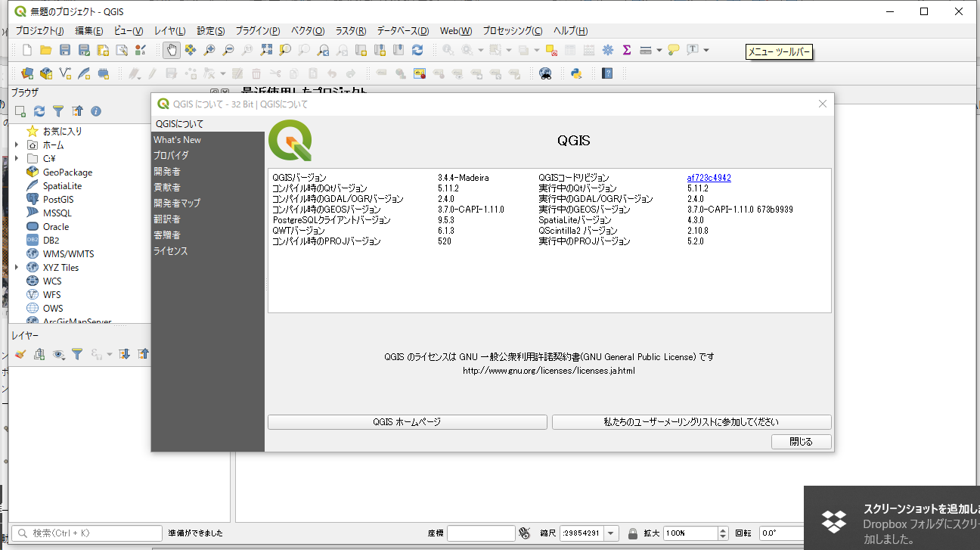Expand the XYZ Tiles tree node

click(16, 267)
